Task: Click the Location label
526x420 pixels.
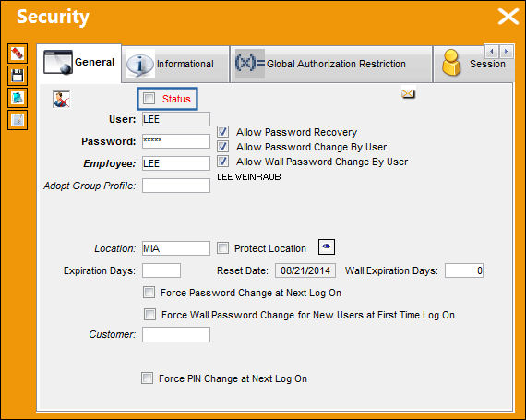Action: tap(115, 248)
